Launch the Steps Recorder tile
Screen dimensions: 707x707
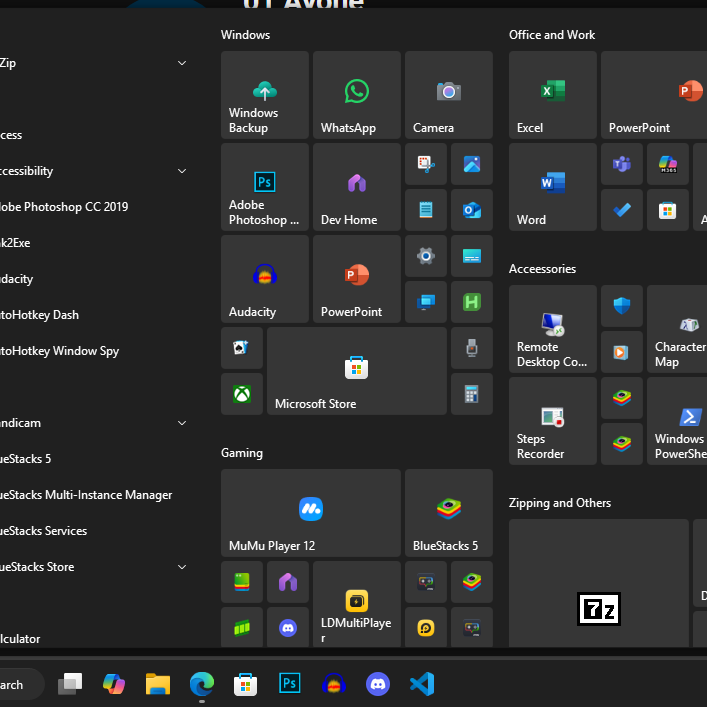coord(553,421)
